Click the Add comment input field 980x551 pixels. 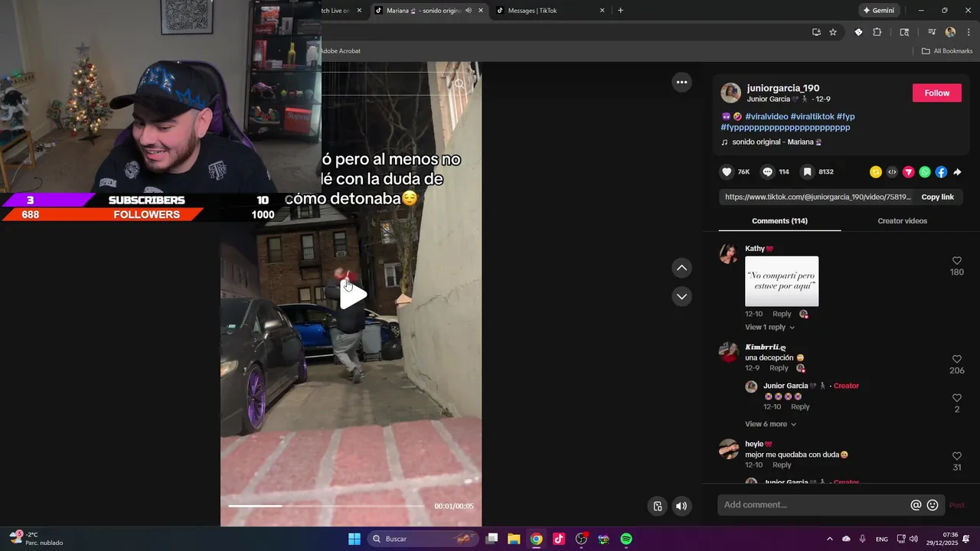point(814,505)
